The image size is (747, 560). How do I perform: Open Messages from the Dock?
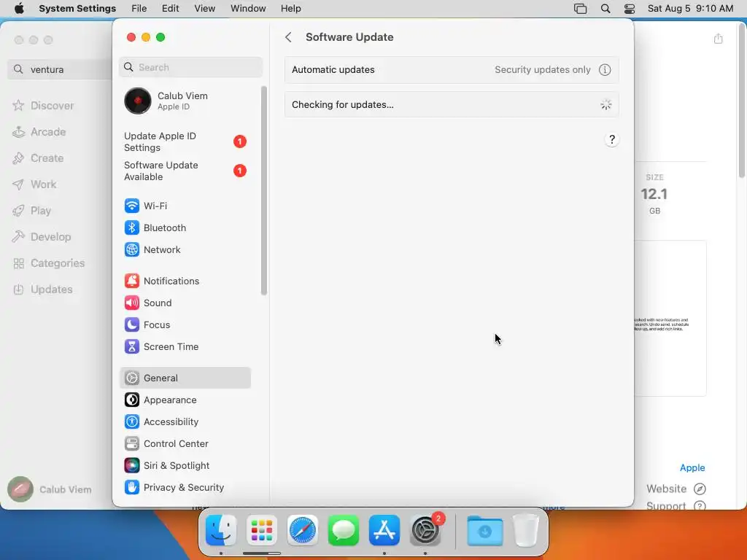coord(344,530)
